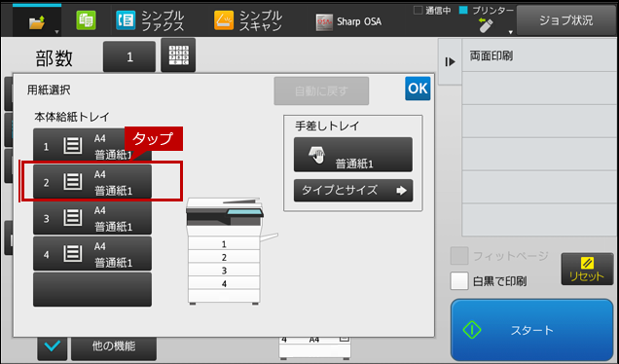Open Simple Scan (シンプルスキャン) mode
The image size is (619, 364).
click(248, 20)
